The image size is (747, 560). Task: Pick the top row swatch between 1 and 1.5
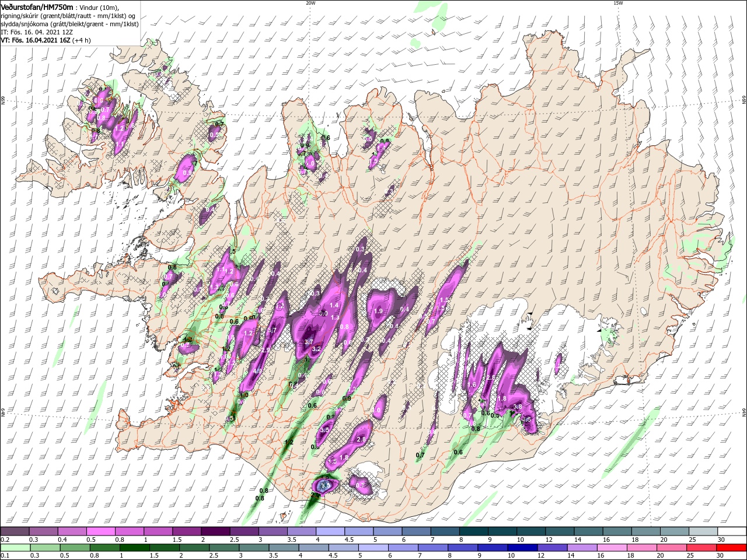pos(158,531)
